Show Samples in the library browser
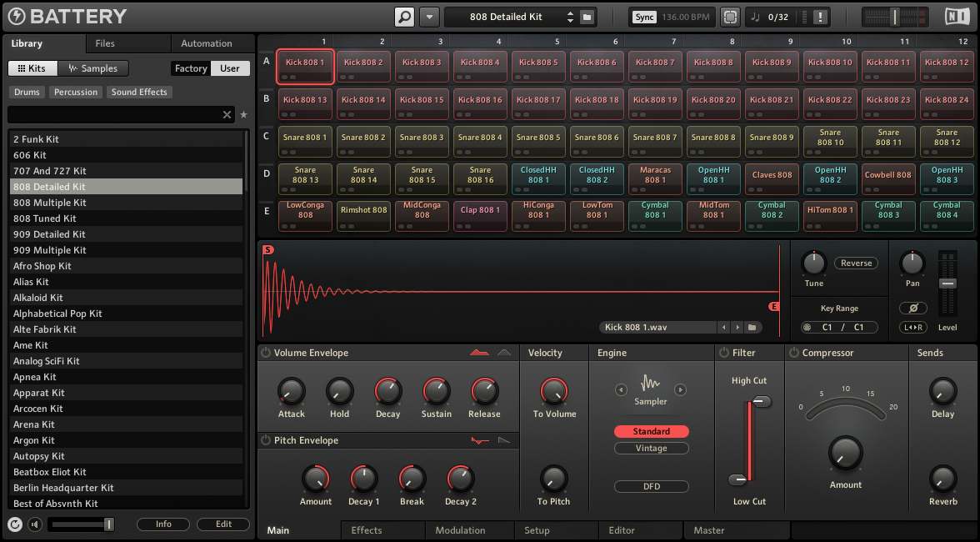This screenshot has height=542, width=980. (92, 68)
